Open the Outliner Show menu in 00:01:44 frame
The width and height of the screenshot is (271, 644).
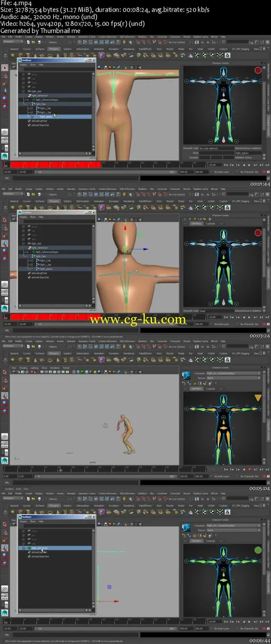(33, 65)
